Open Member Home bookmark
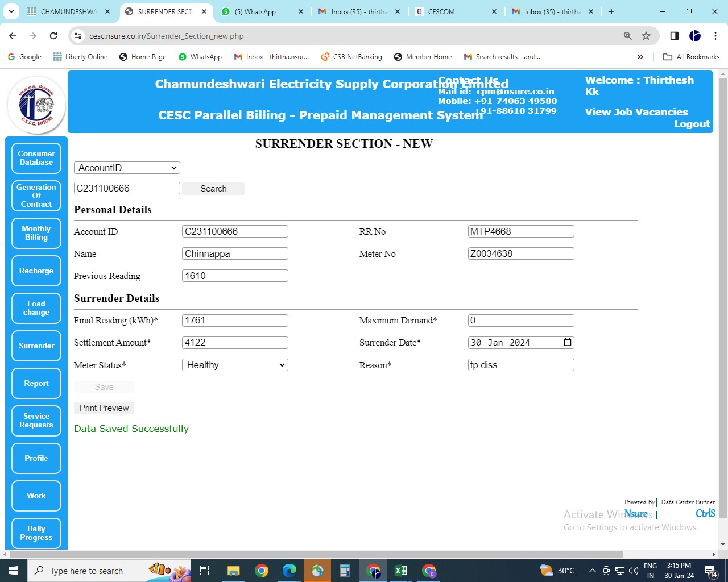Screen dimensions: 728x582 click(x=423, y=57)
